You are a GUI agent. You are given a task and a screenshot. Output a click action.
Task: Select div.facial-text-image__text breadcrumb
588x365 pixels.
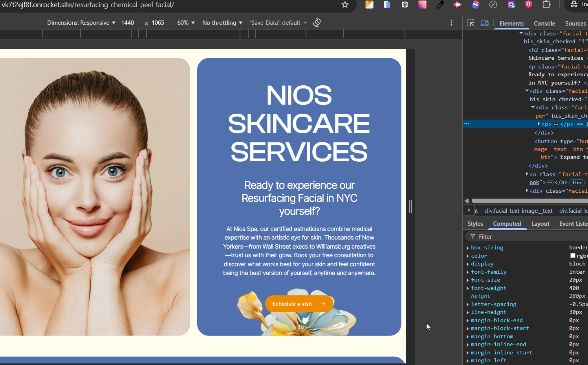[x=518, y=211]
